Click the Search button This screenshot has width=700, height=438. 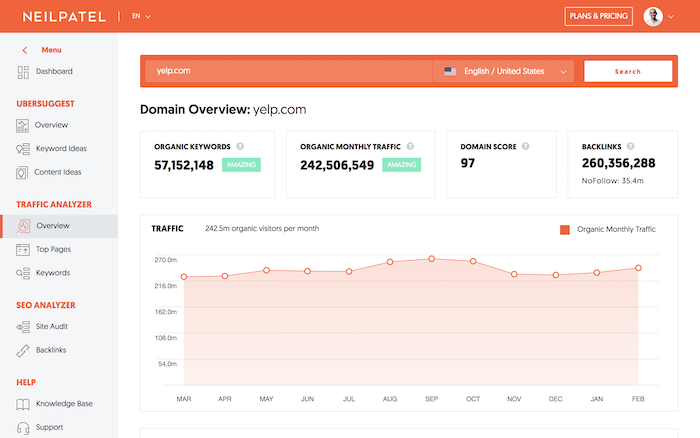click(x=628, y=71)
